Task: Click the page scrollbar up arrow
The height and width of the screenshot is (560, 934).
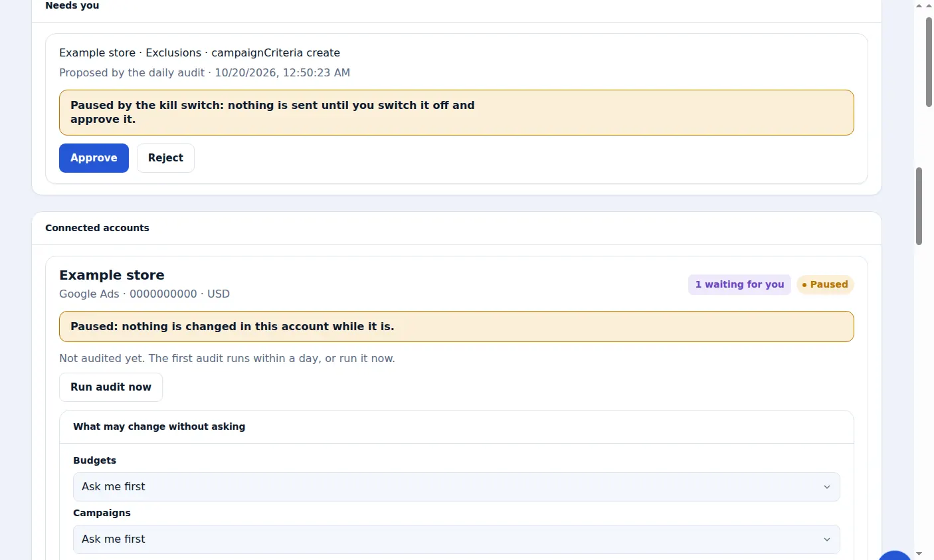Action: click(x=929, y=5)
